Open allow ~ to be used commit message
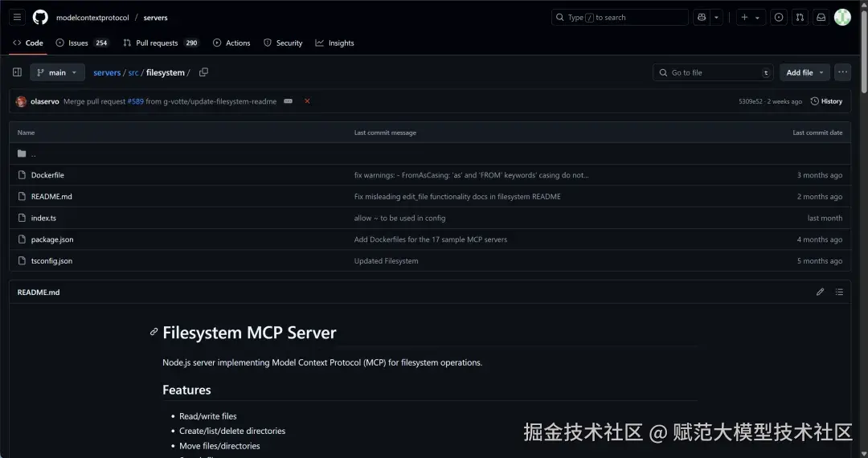Screen dimensions: 868x458 (x=399, y=218)
